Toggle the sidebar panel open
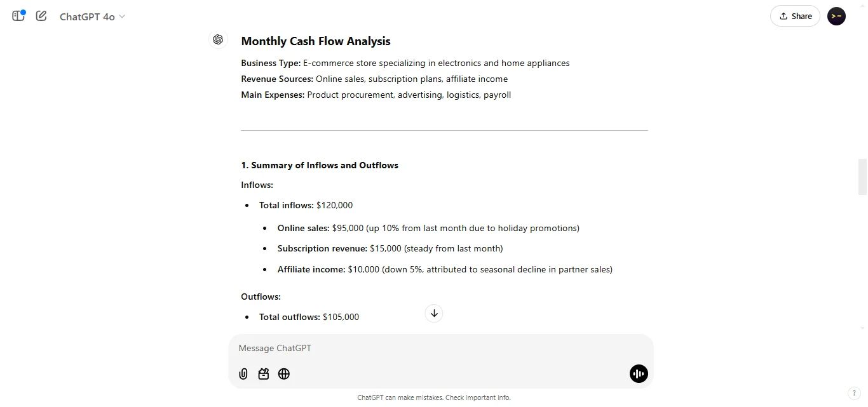The height and width of the screenshot is (407, 868). [18, 16]
